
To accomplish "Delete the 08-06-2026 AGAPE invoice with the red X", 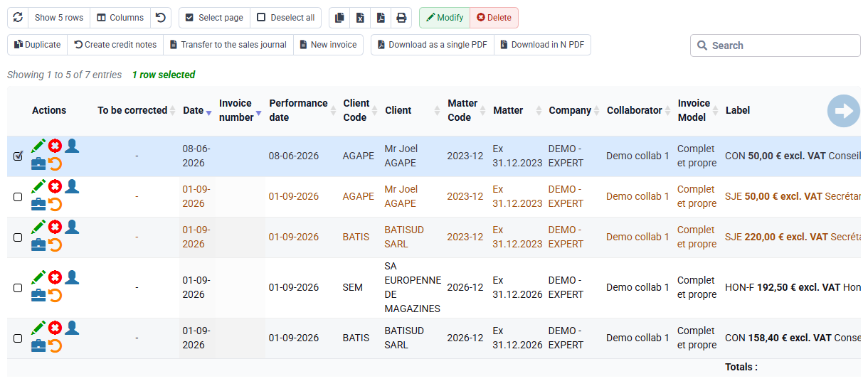I will click(x=55, y=146).
